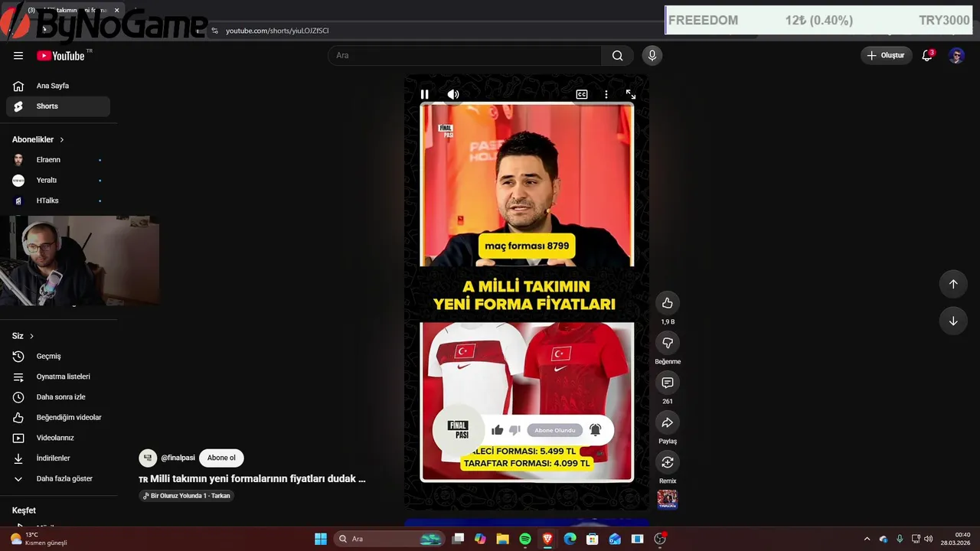Screen dimensions: 980x551
Task: Start voice search with the microphone
Action: coord(652,55)
